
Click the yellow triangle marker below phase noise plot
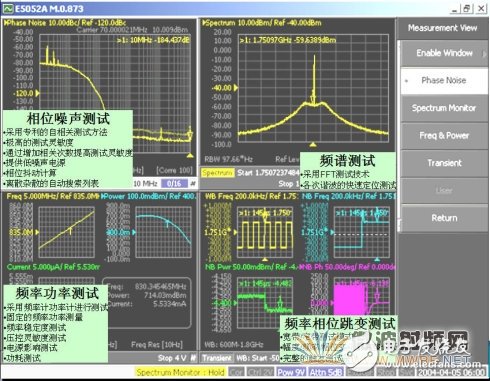[190, 155]
